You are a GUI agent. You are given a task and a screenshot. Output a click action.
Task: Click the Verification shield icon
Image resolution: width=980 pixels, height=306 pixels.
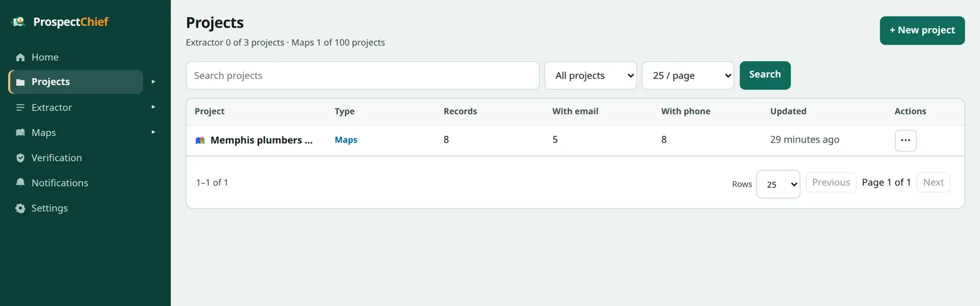(x=20, y=158)
